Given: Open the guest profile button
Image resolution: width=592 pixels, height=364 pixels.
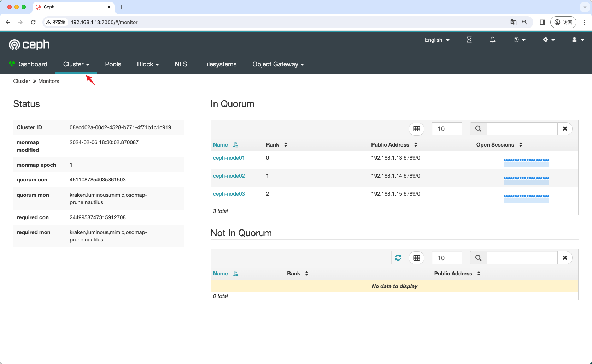Looking at the screenshot, I should [563, 22].
